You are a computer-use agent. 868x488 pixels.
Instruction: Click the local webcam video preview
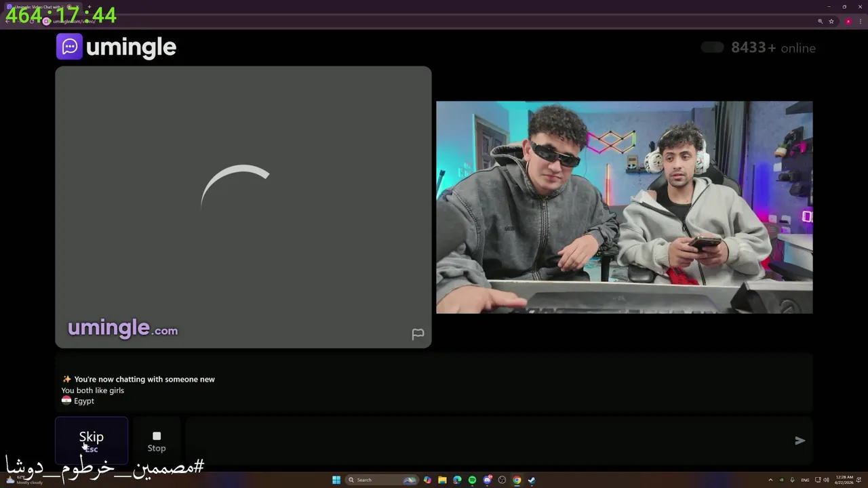(624, 207)
